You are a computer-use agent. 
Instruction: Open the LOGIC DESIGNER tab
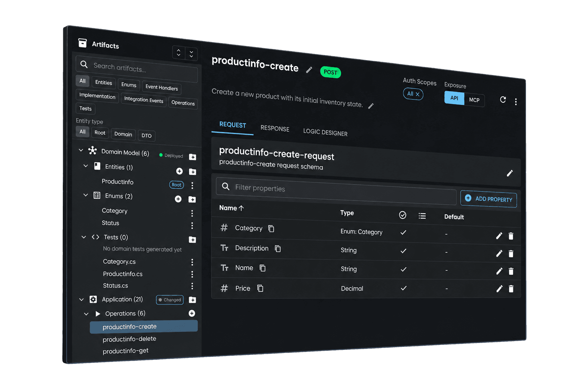[x=325, y=132]
